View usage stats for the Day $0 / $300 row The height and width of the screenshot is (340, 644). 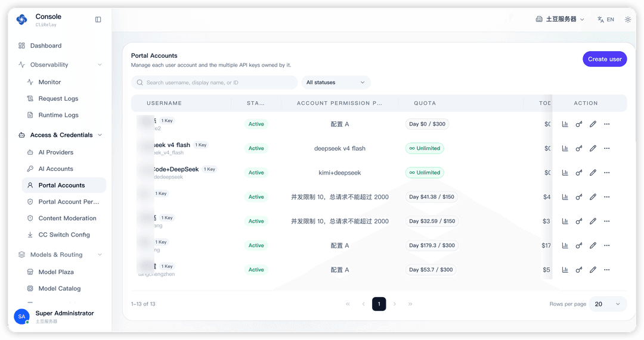pos(565,124)
